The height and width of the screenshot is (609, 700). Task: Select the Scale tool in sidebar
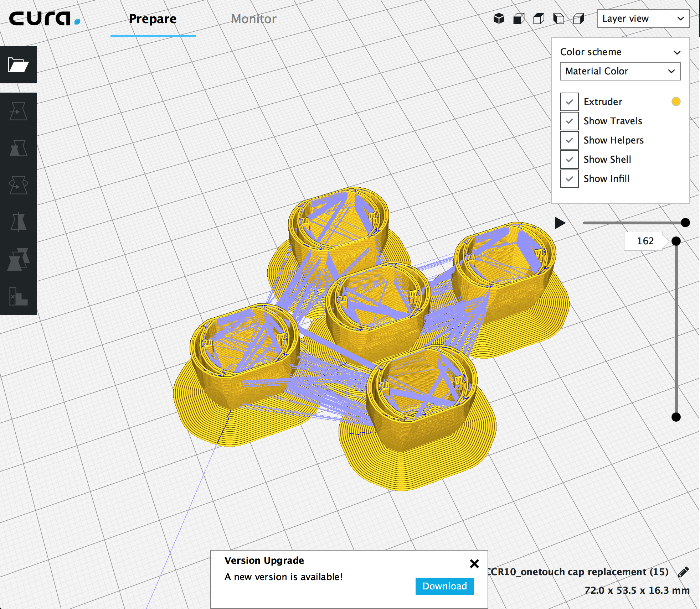18,148
